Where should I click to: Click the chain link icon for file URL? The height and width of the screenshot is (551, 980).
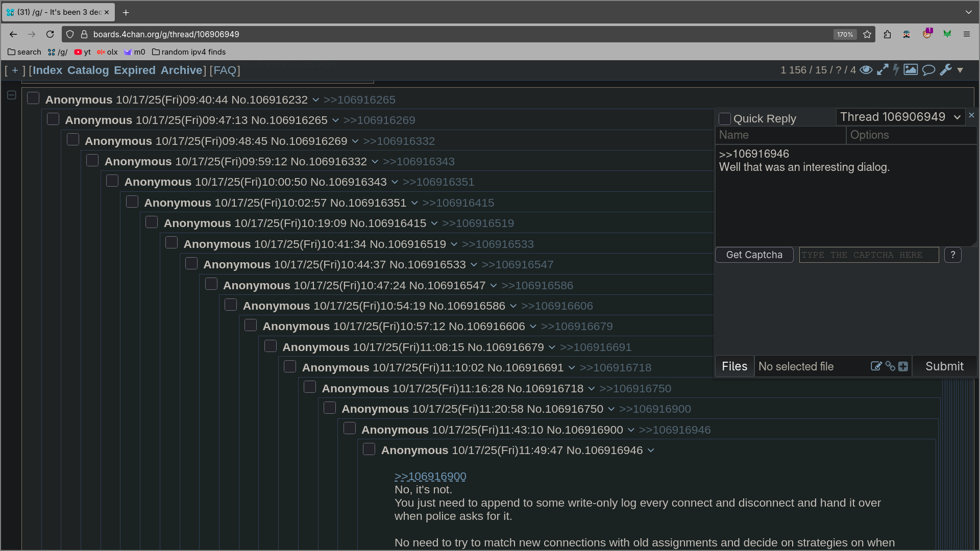[x=890, y=366]
